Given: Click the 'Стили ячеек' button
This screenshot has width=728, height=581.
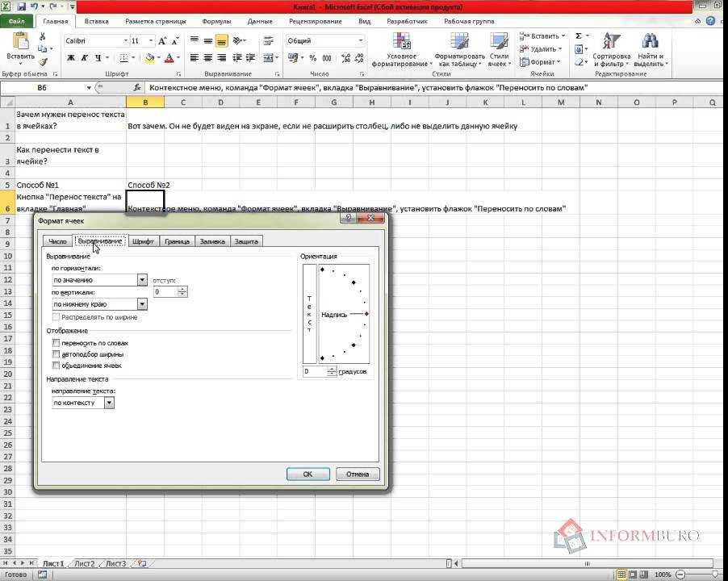Looking at the screenshot, I should pos(499,50).
